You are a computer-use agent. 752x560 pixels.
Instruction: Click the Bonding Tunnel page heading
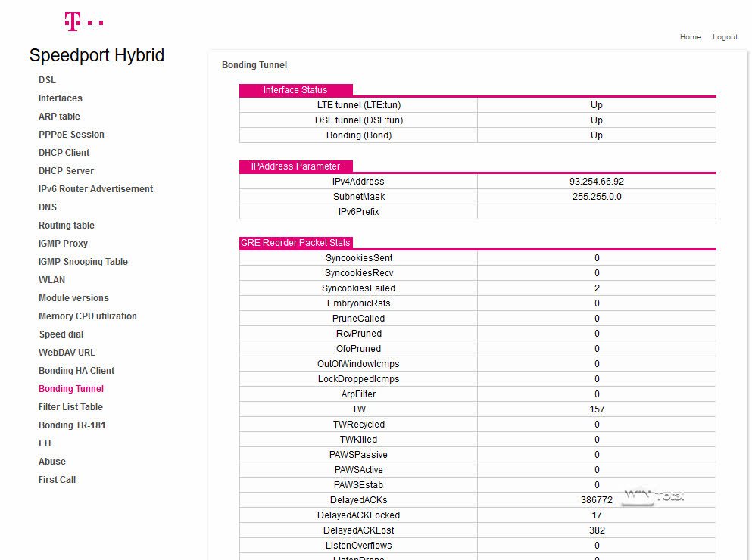[x=254, y=65]
